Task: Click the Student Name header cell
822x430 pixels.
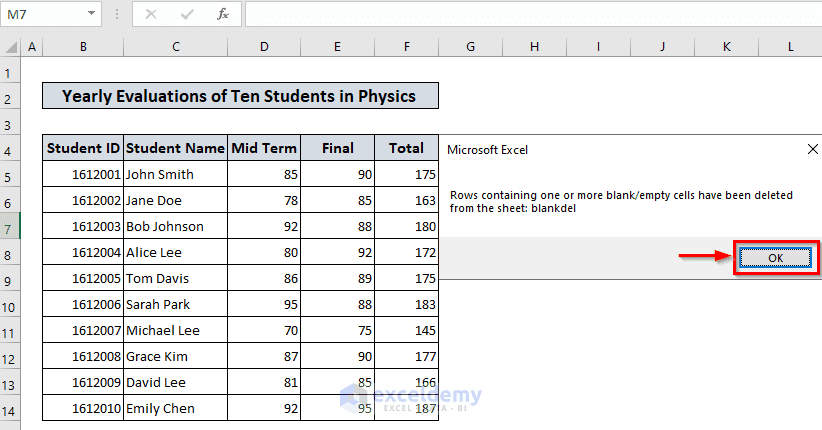Action: pyautogui.click(x=176, y=148)
